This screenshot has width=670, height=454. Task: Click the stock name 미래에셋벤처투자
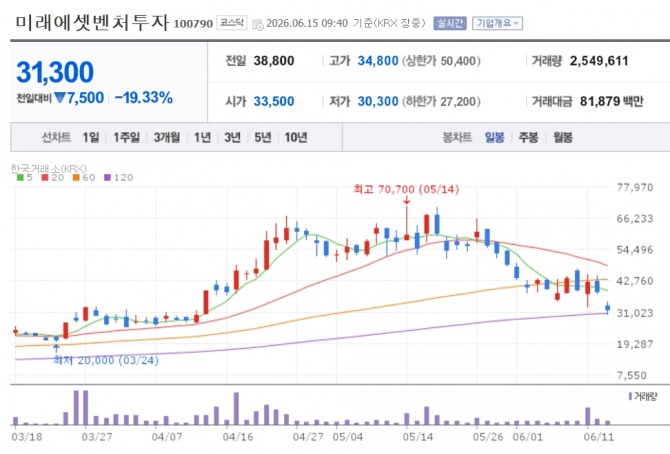point(92,22)
